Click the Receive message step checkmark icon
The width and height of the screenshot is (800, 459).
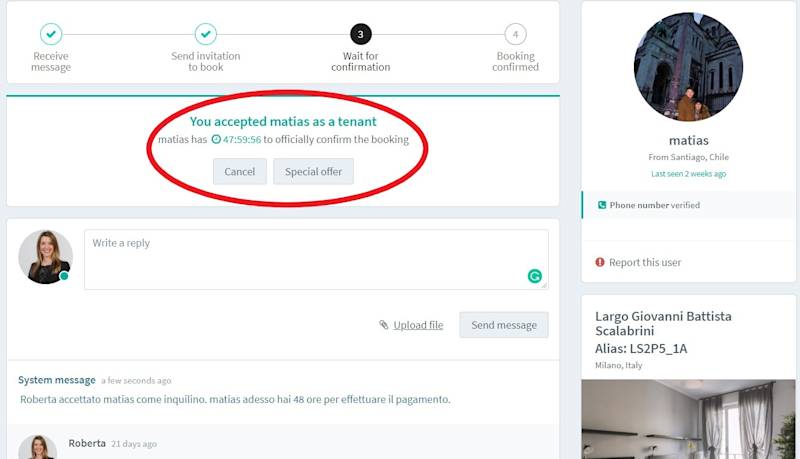pyautogui.click(x=51, y=34)
